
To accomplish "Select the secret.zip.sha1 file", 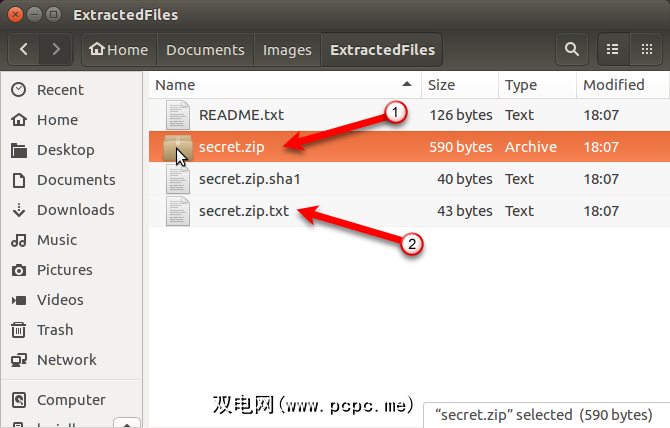I will tap(248, 179).
